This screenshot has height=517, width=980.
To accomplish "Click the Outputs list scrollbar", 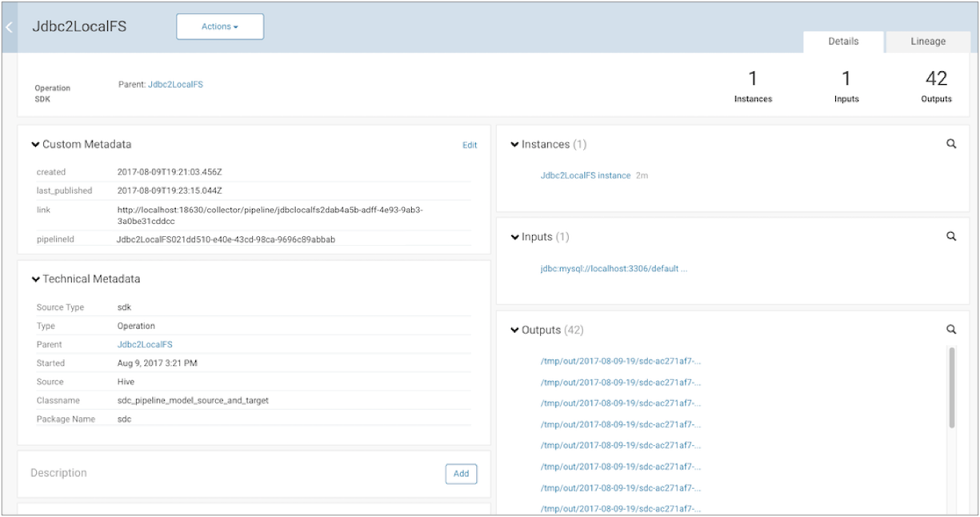I will 951,388.
